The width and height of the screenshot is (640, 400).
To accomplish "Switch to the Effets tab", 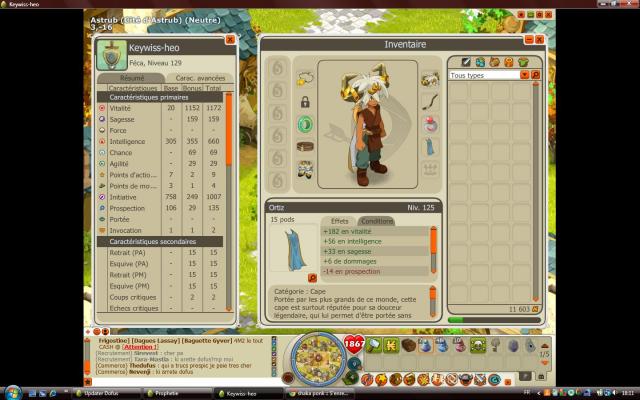I will pyautogui.click(x=339, y=221).
